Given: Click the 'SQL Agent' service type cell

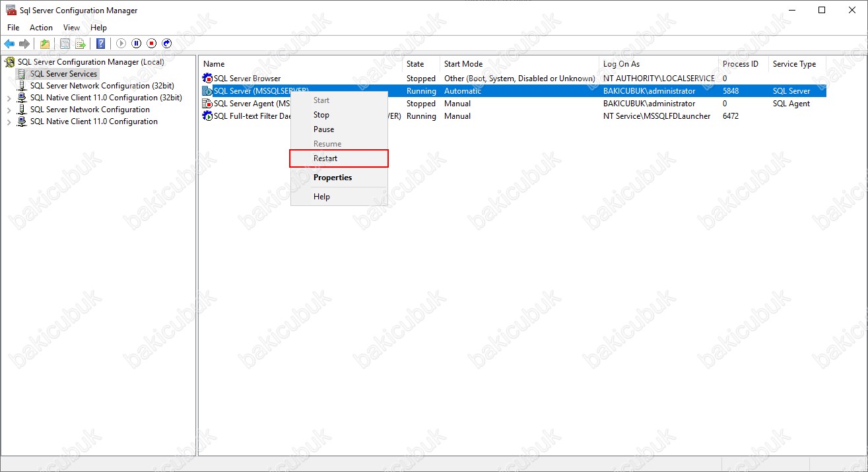Looking at the screenshot, I should tap(791, 104).
